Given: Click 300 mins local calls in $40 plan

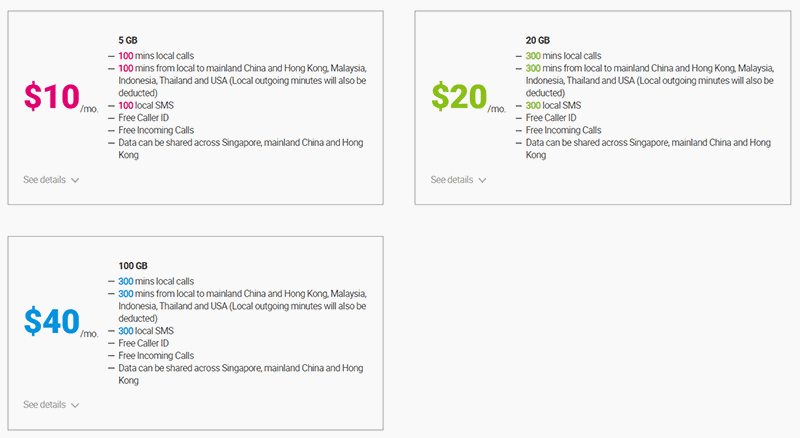Looking at the screenshot, I should [156, 281].
